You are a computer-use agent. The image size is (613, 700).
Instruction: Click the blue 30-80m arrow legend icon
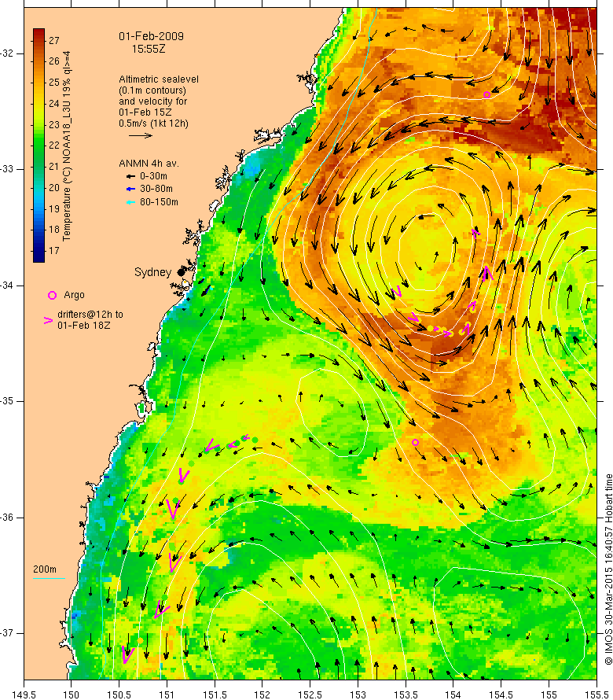click(x=130, y=190)
